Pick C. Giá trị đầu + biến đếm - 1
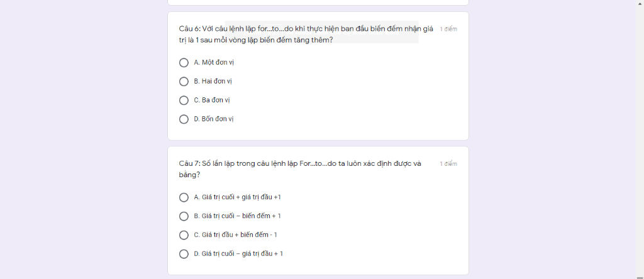Image resolution: width=644 pixels, height=279 pixels. 184,235
